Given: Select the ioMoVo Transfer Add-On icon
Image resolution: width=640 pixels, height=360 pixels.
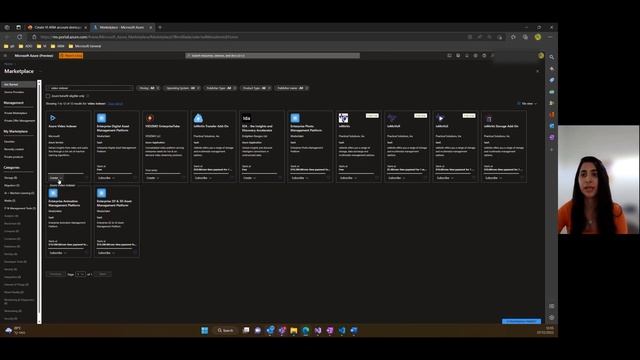Looking at the screenshot, I should pos(198,118).
